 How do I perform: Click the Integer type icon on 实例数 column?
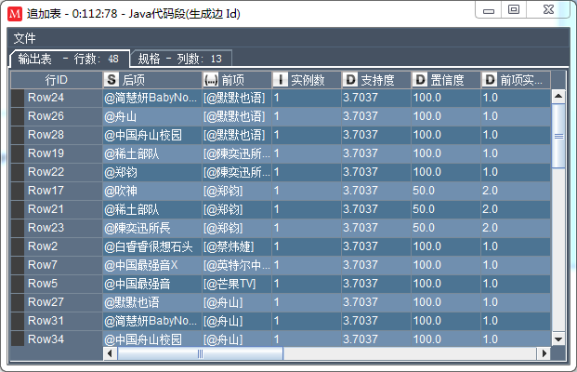pyautogui.click(x=280, y=79)
